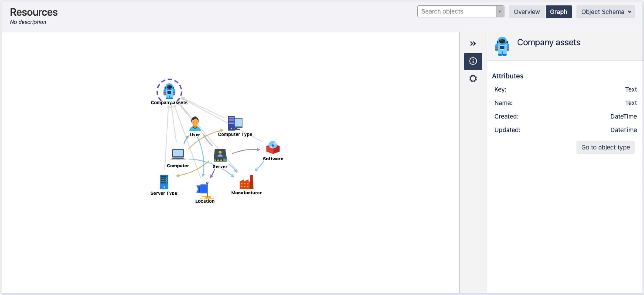Click Go to object type button

(x=605, y=147)
